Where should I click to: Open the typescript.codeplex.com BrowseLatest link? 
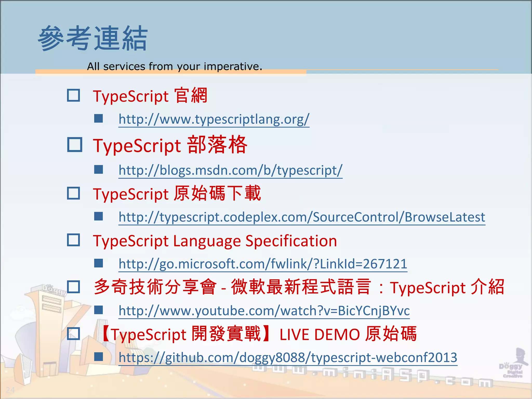302,217
